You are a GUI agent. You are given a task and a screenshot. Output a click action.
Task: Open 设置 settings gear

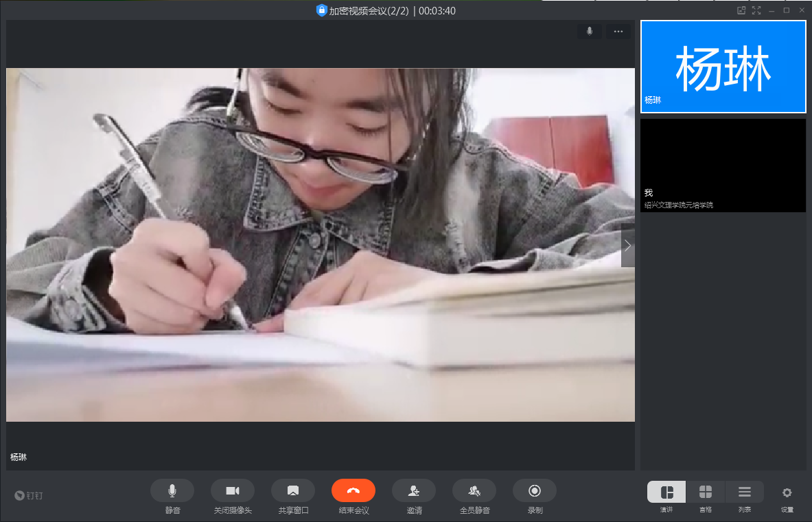787,492
